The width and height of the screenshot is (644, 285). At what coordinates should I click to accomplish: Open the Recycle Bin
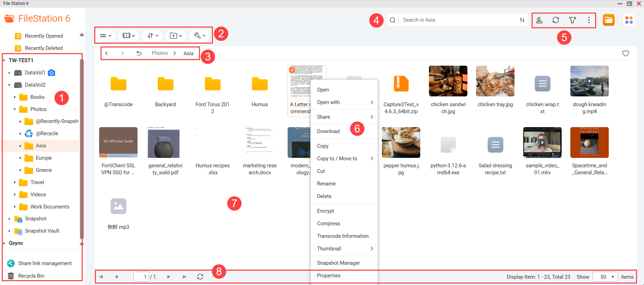pos(31,276)
